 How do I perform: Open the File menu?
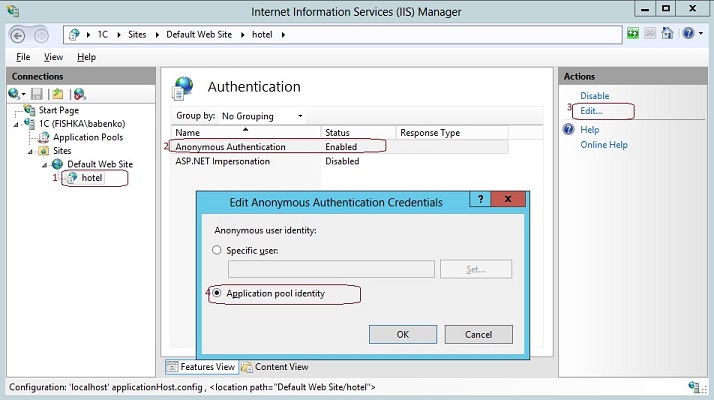pyautogui.click(x=23, y=57)
